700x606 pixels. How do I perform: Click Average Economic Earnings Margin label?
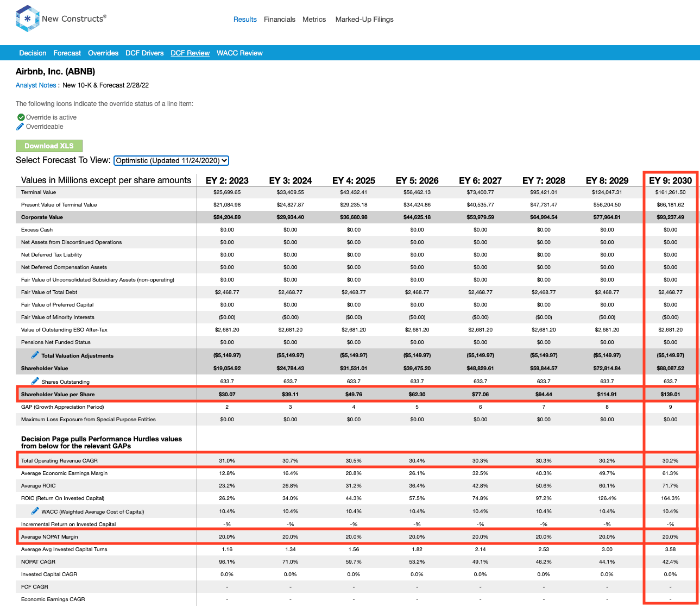click(65, 473)
